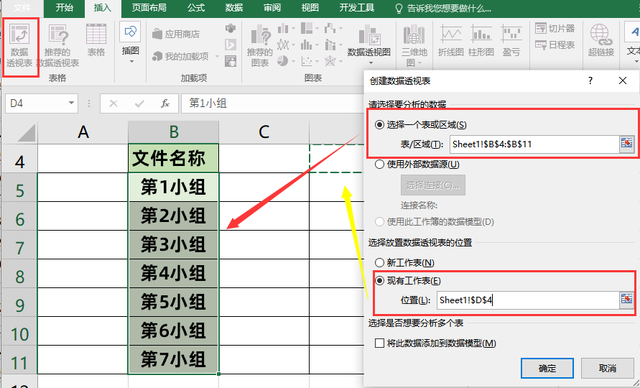Check 将此数据添加到数据模型 checkbox
This screenshot has height=388, width=640.
pos(380,343)
